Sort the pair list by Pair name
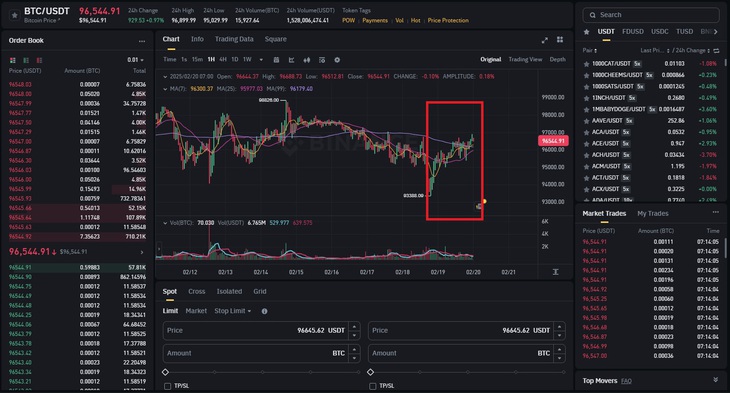This screenshot has width=730, height=393. pyautogui.click(x=589, y=50)
